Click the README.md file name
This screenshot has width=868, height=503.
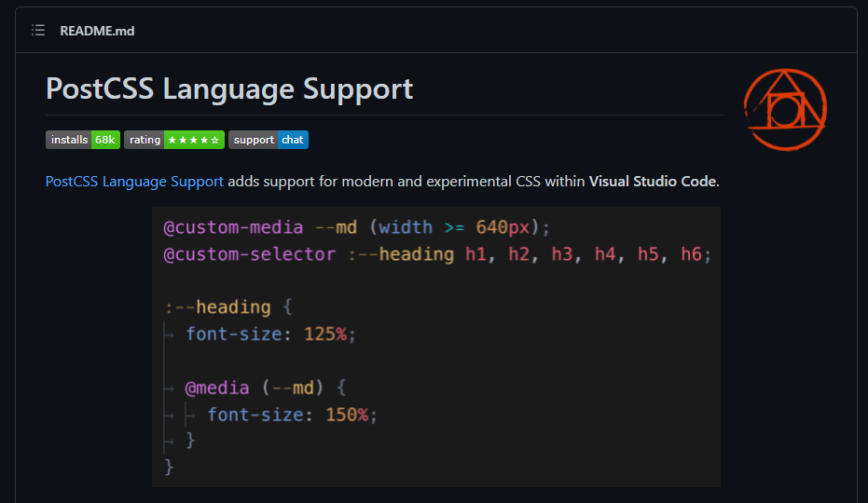[97, 31]
